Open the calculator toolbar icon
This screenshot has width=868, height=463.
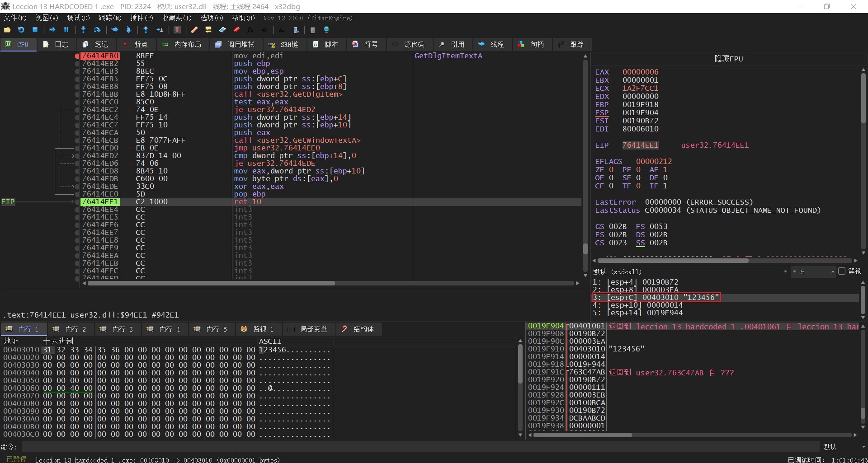[x=312, y=30]
